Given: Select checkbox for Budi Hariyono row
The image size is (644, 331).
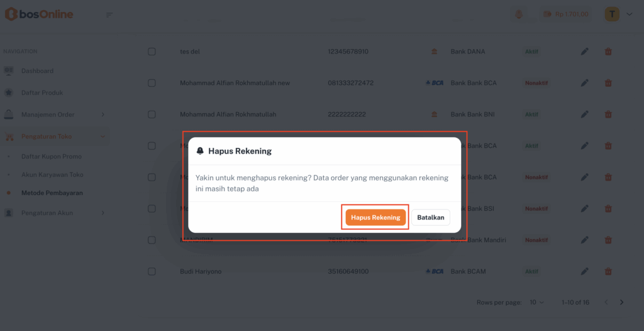Looking at the screenshot, I should click(152, 271).
